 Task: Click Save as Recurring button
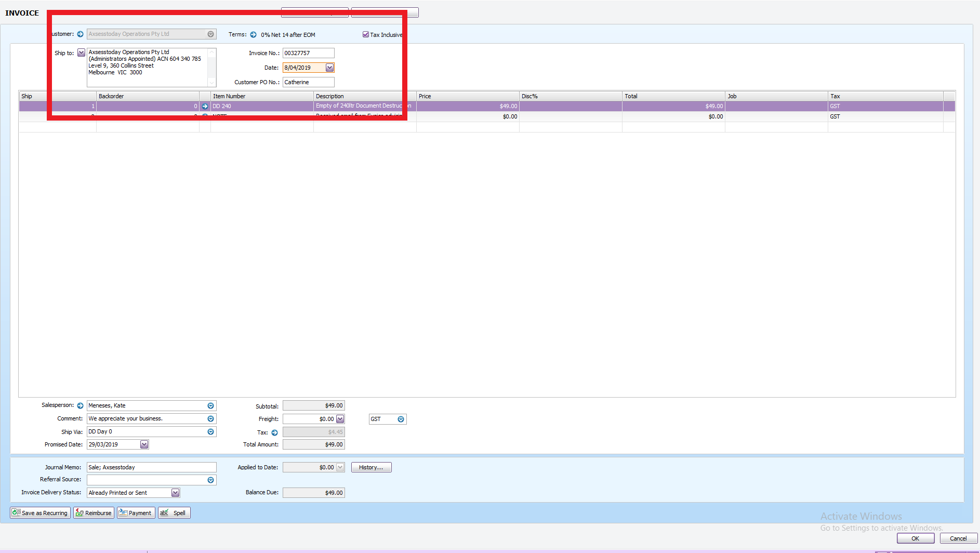tap(40, 513)
